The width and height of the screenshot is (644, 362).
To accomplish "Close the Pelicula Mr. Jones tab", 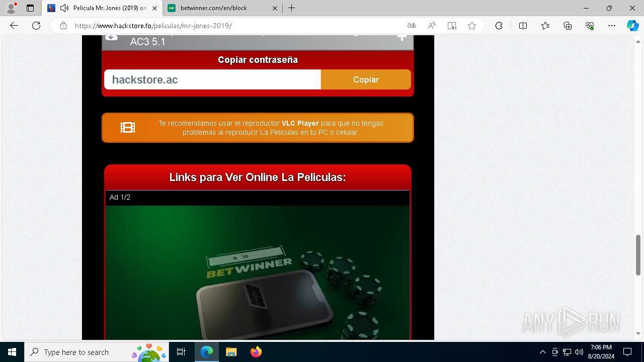I will [x=154, y=8].
